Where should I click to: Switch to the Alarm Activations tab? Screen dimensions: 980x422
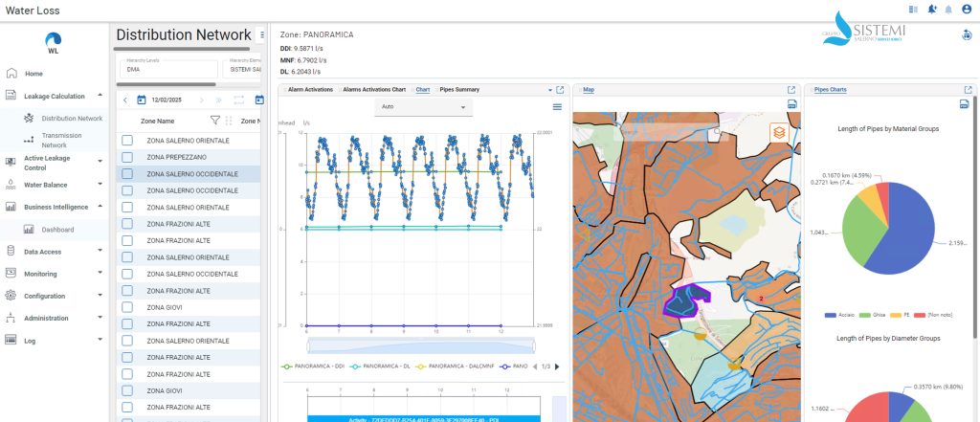click(x=310, y=89)
